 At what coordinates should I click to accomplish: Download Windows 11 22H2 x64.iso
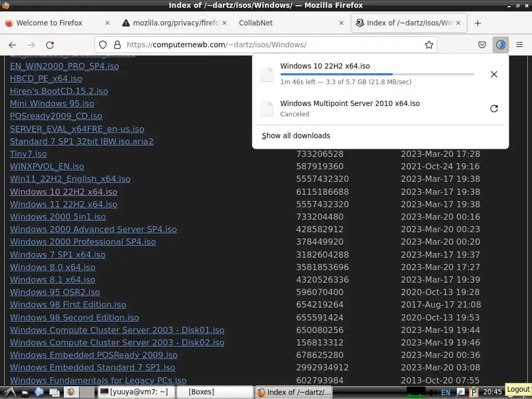pos(63,205)
